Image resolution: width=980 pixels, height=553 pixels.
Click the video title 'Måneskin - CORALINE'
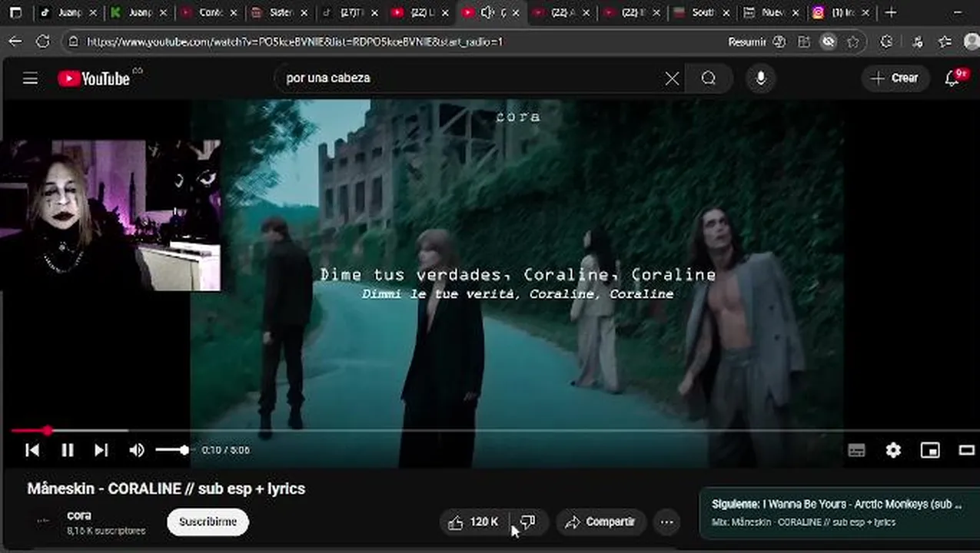coord(166,488)
